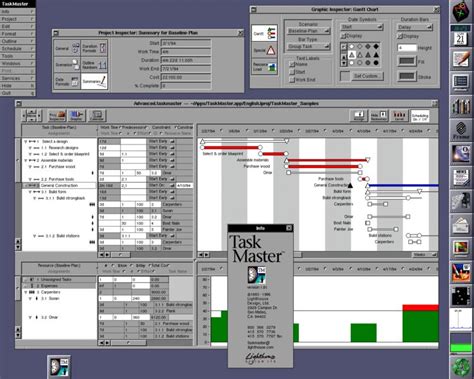Image resolution: width=474 pixels, height=379 pixels.
Task: Toggle Display checkbox under Duration Bars
Action: (x=400, y=36)
